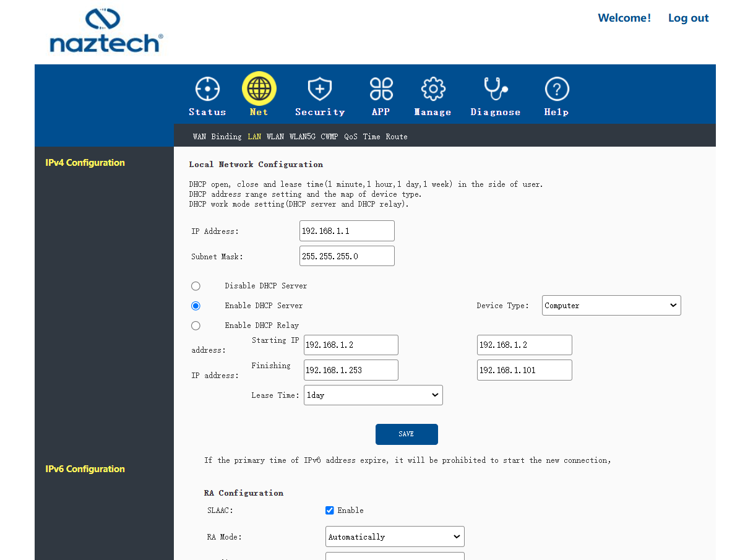Open the IPv6 Configuration sidebar item
The image size is (740, 560).
[85, 469]
